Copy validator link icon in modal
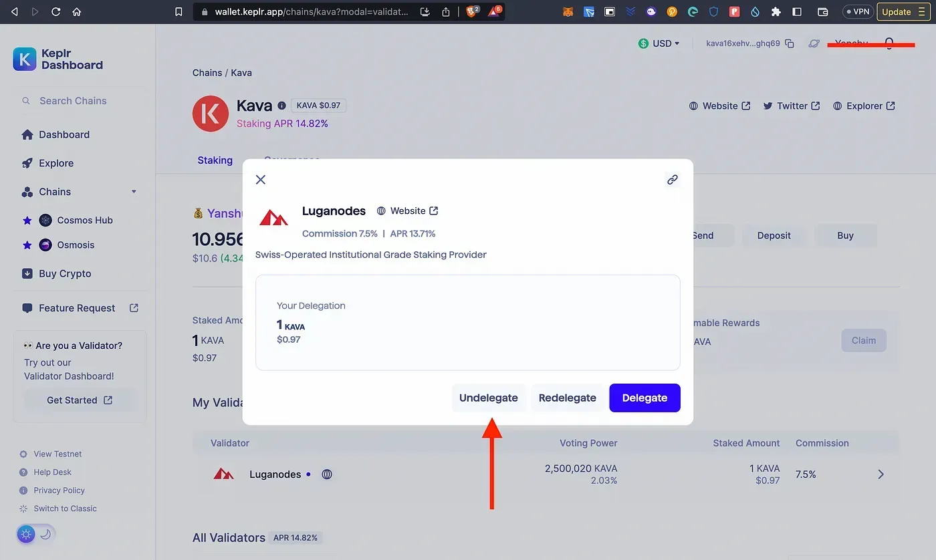936x560 pixels. pyautogui.click(x=673, y=179)
